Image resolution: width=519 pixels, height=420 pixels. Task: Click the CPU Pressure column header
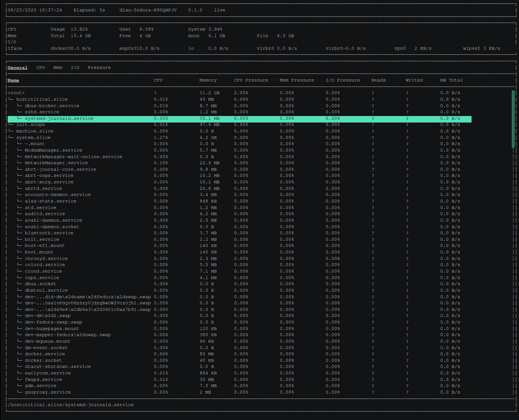[251, 80]
